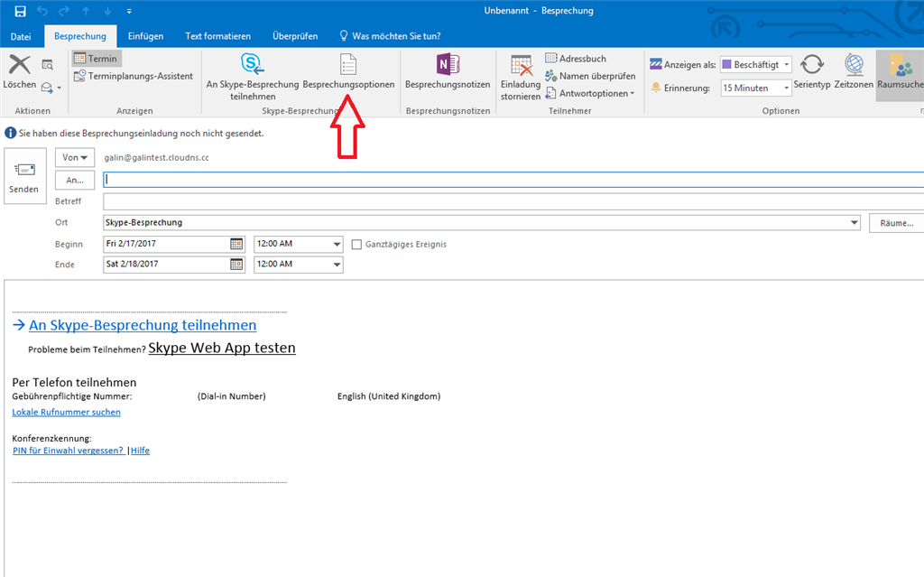Open the Überprüfen tab

point(295,36)
